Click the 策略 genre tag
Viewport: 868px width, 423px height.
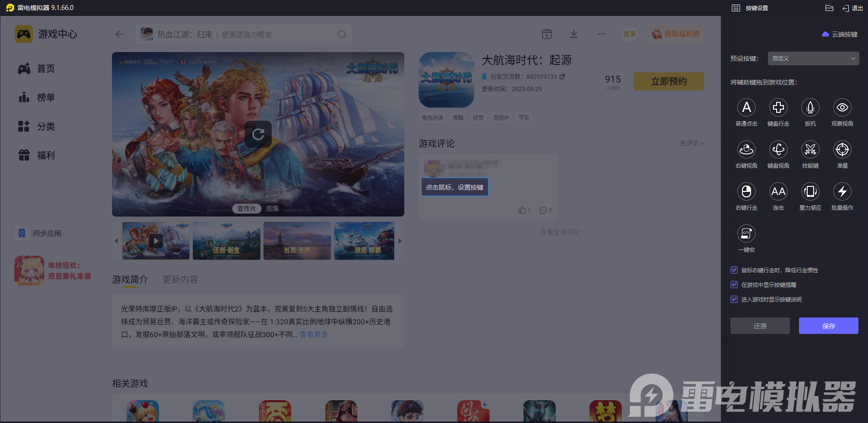click(458, 118)
